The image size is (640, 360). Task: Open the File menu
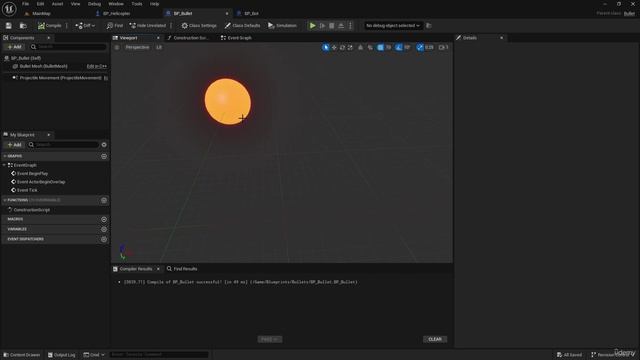25,4
